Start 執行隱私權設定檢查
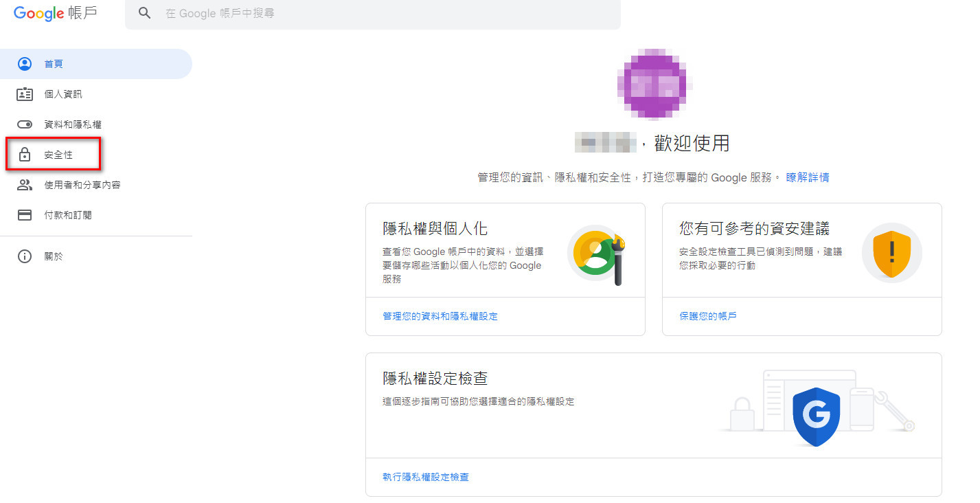 (425, 476)
